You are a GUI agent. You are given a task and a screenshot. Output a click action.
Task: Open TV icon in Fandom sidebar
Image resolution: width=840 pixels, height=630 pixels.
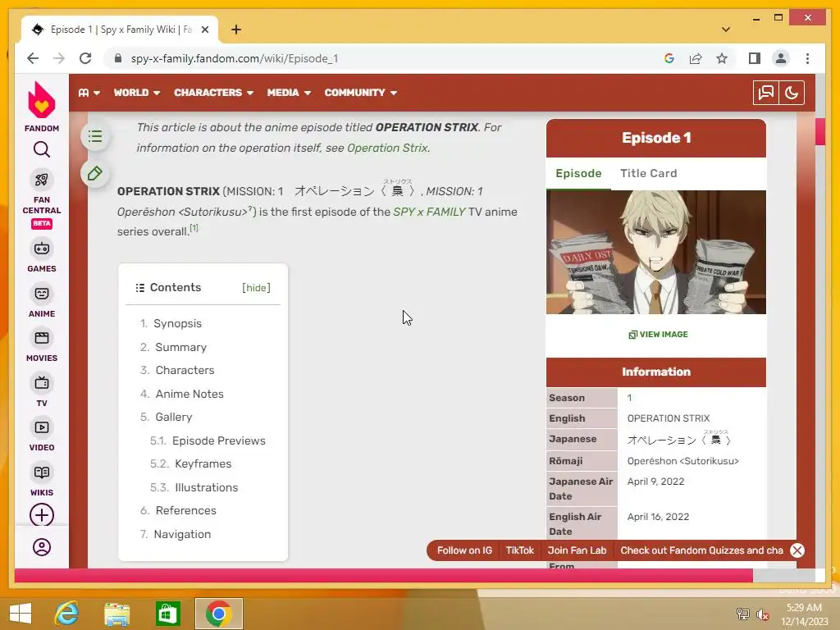click(42, 383)
